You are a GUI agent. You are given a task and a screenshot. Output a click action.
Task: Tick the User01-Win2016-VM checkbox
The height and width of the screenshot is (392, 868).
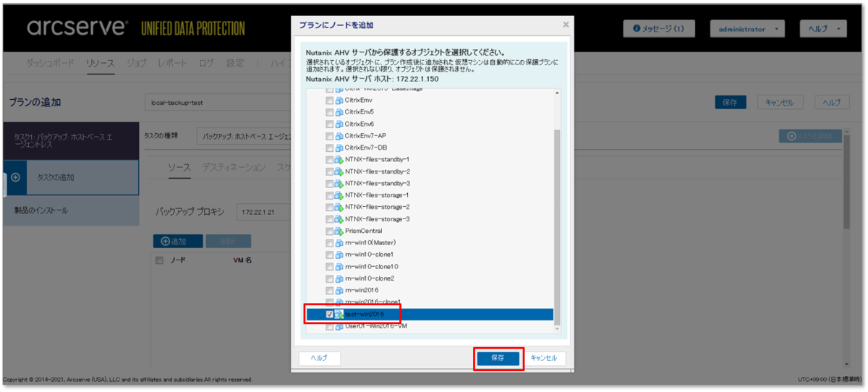[x=330, y=327]
